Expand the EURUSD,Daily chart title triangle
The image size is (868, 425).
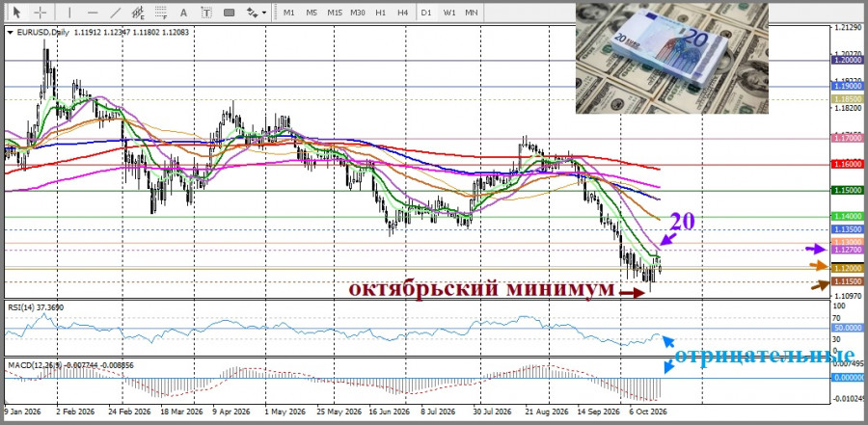(x=10, y=32)
